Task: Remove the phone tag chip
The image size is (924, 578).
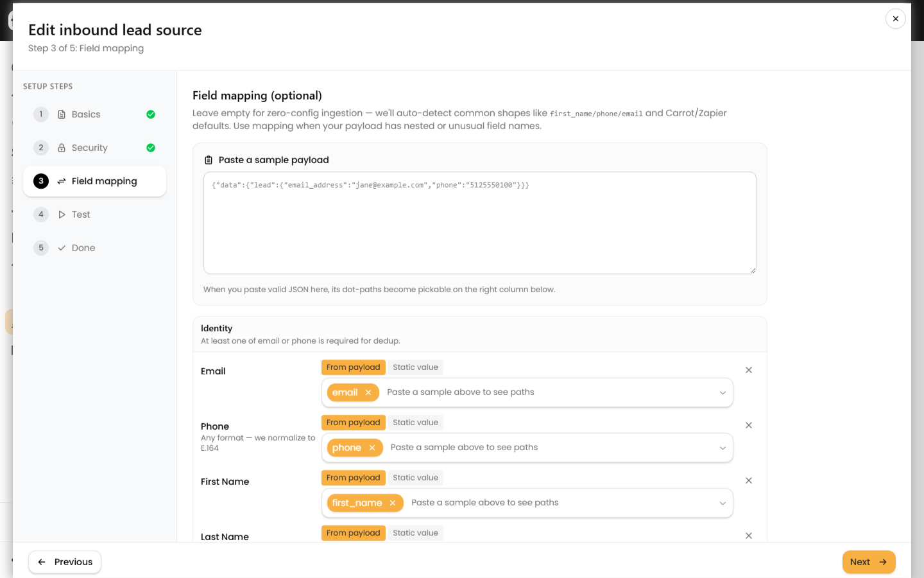Action: (x=372, y=448)
